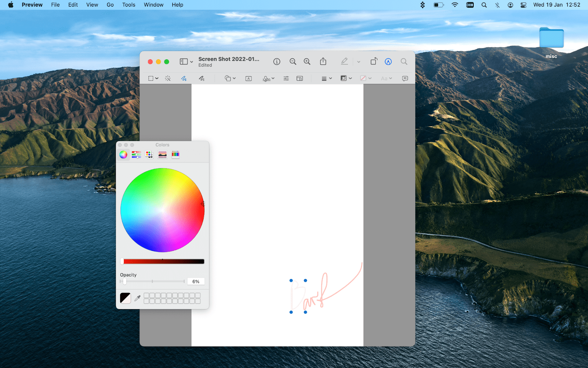Screen dimensions: 588x368
Task: Click the Adjust Size tool icon
Action: point(300,78)
